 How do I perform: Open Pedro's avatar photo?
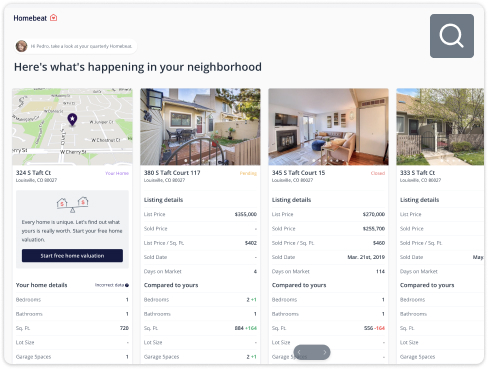[22, 46]
